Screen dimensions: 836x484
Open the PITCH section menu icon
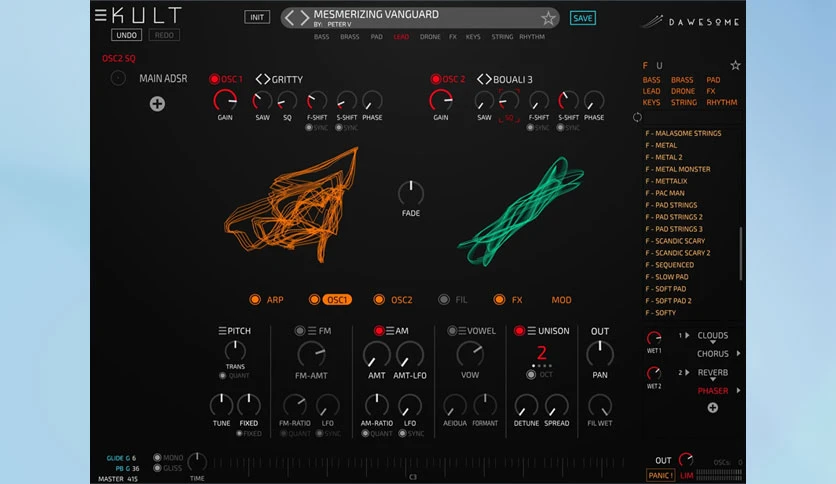point(222,331)
